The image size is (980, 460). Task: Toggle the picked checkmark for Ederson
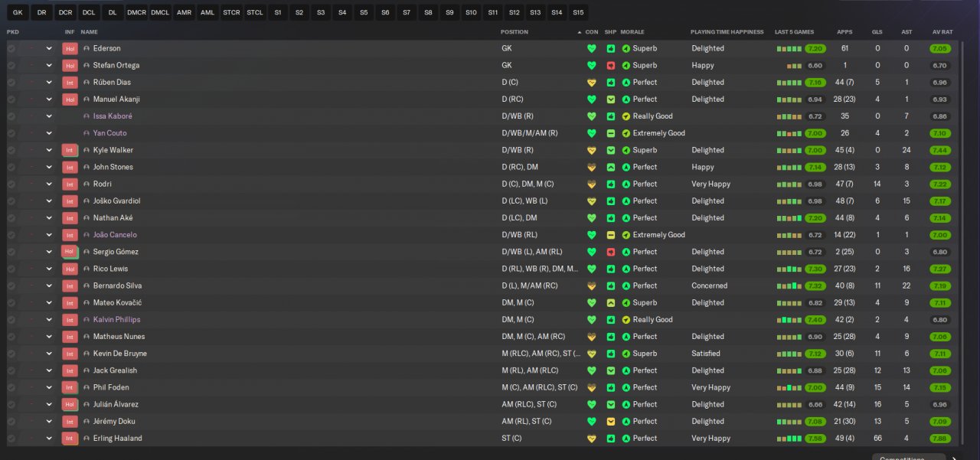(11, 48)
